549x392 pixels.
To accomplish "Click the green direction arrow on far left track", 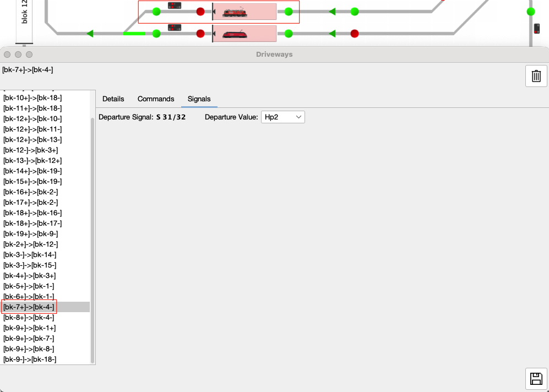I will point(90,34).
